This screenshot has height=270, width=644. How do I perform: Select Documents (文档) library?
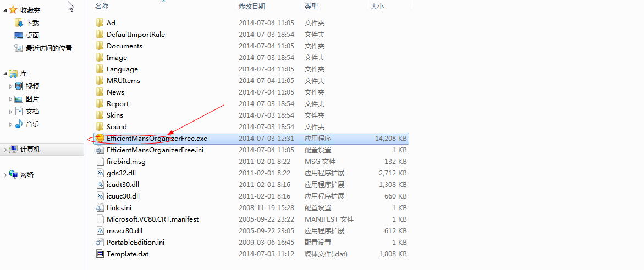(x=32, y=112)
